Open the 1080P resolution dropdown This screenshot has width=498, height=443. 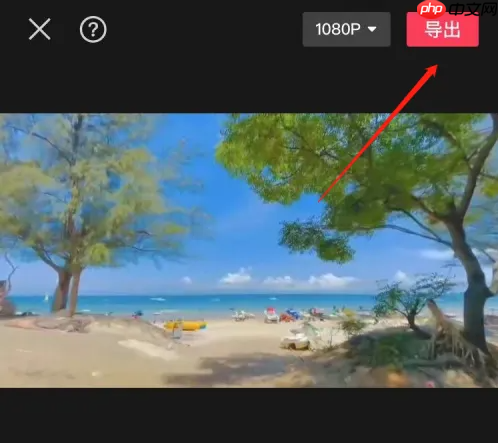coord(346,29)
